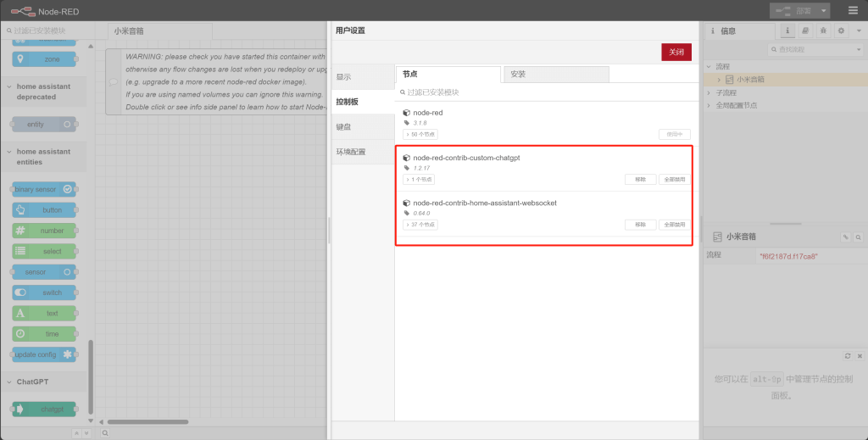Select the zone palette node
This screenshot has height=440, width=868.
[44, 59]
